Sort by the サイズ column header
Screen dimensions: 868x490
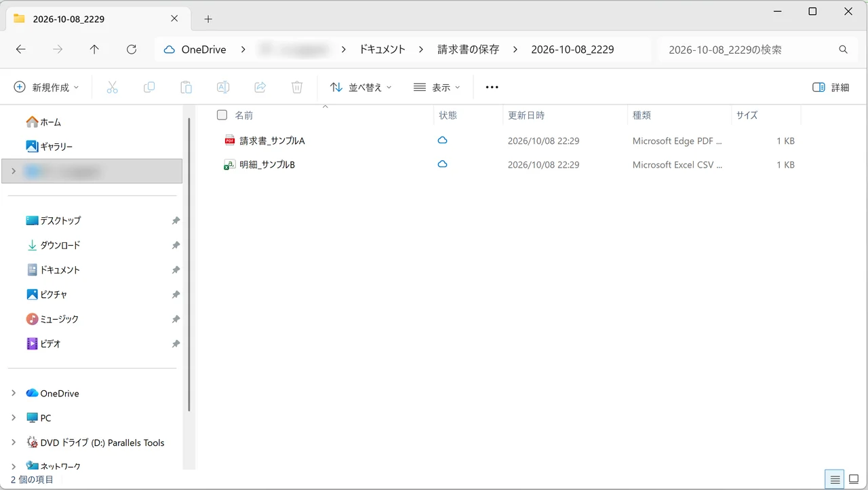[x=747, y=115]
